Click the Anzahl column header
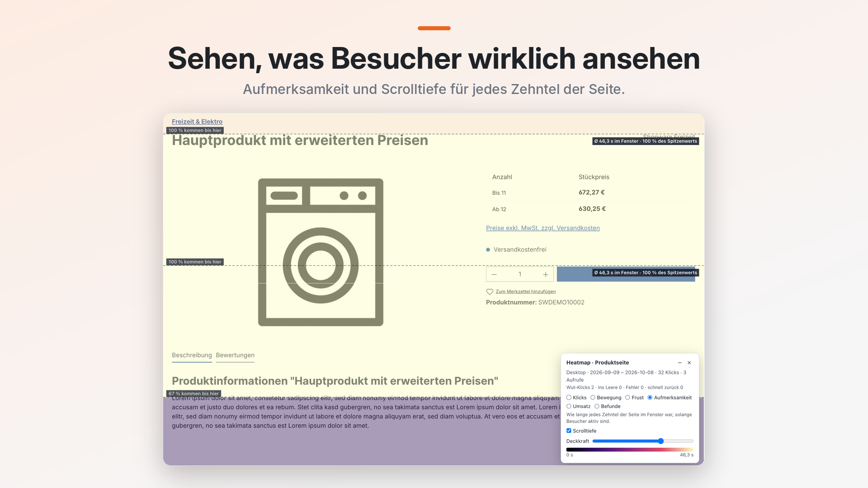The width and height of the screenshot is (868, 488). coord(502,177)
